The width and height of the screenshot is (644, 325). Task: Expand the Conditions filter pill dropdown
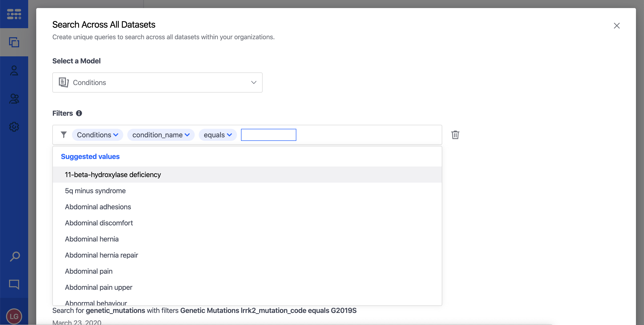(98, 135)
